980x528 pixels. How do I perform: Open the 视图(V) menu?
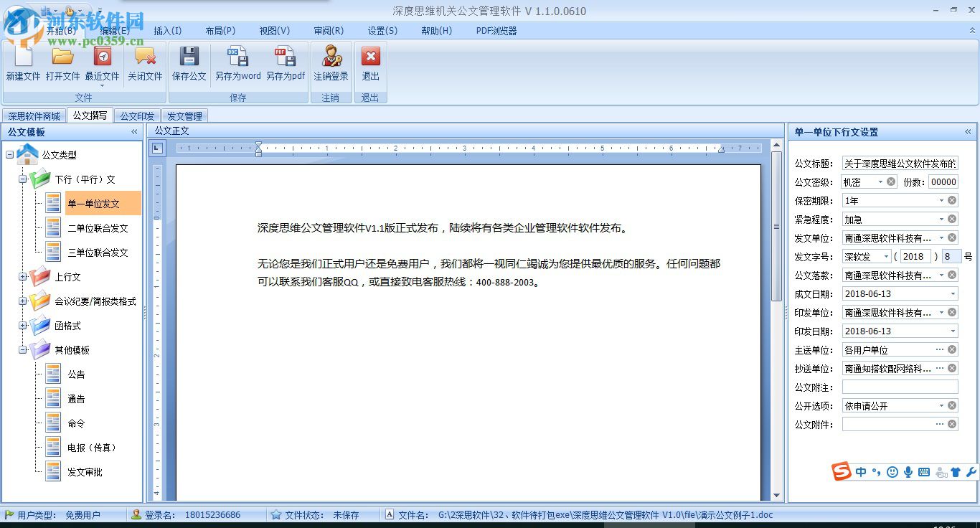point(275,31)
